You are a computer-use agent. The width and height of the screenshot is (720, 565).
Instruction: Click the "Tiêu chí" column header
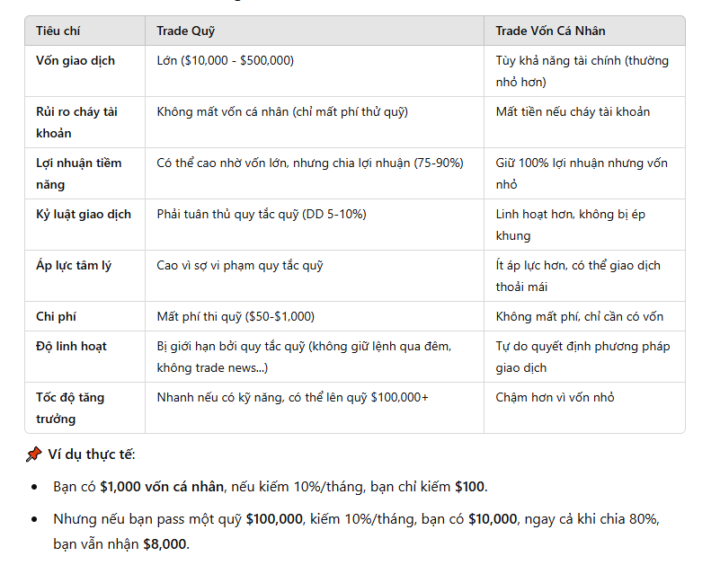click(58, 31)
